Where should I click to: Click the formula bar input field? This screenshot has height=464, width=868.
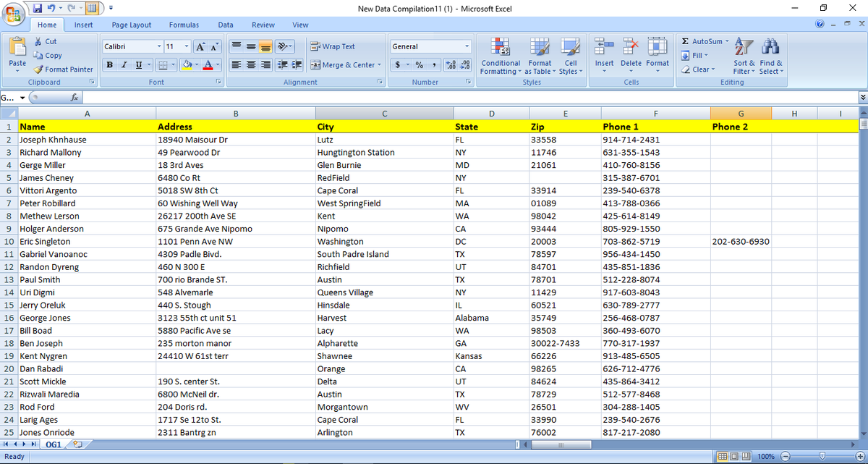(x=470, y=98)
